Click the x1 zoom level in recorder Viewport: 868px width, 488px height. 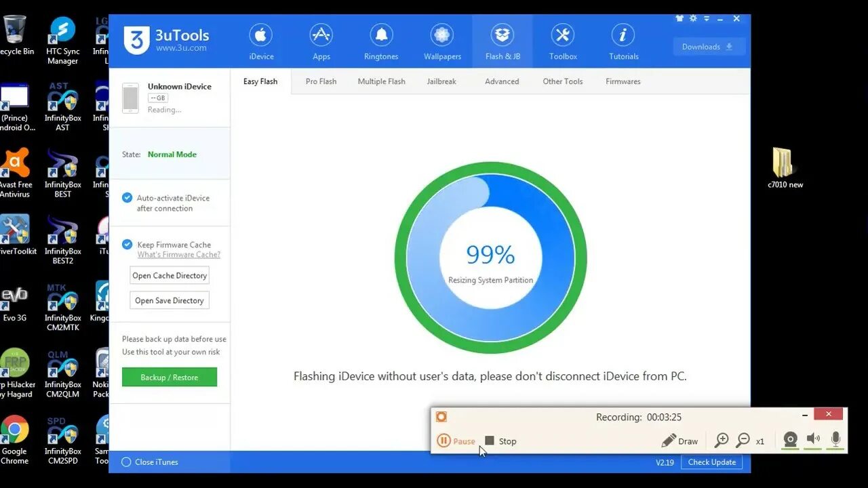coord(760,441)
